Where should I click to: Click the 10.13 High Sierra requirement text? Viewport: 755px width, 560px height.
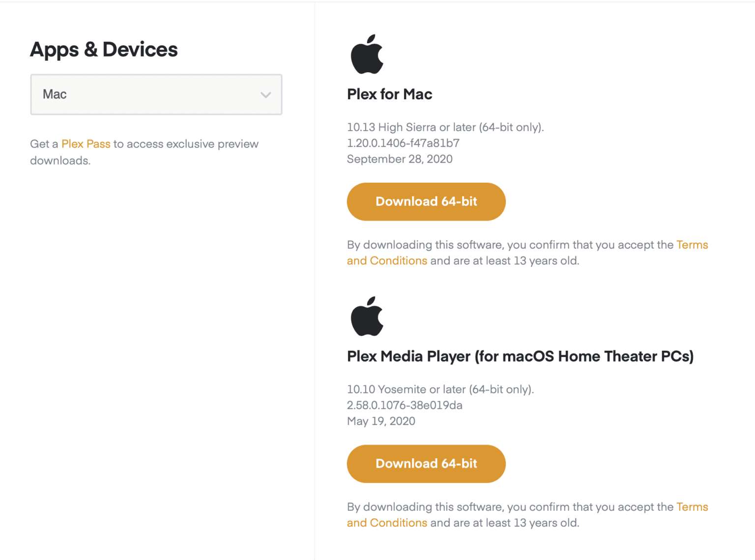pyautogui.click(x=445, y=127)
